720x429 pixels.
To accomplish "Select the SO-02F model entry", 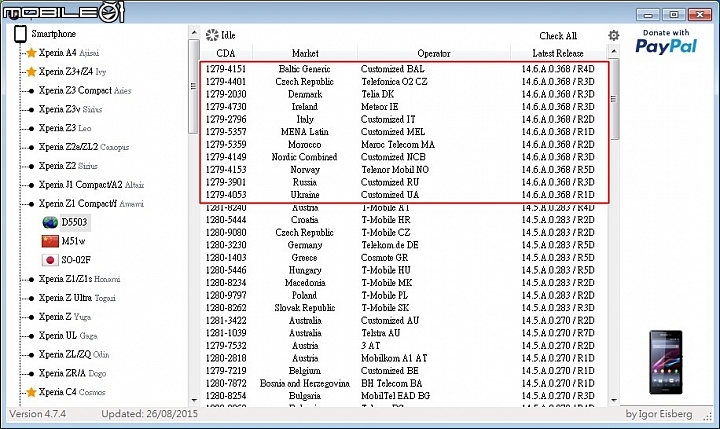I will pyautogui.click(x=76, y=260).
